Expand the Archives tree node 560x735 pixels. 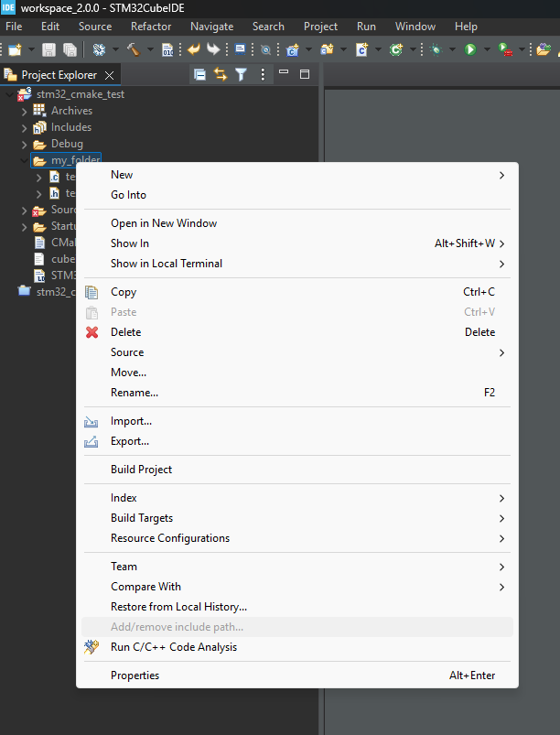coord(24,111)
